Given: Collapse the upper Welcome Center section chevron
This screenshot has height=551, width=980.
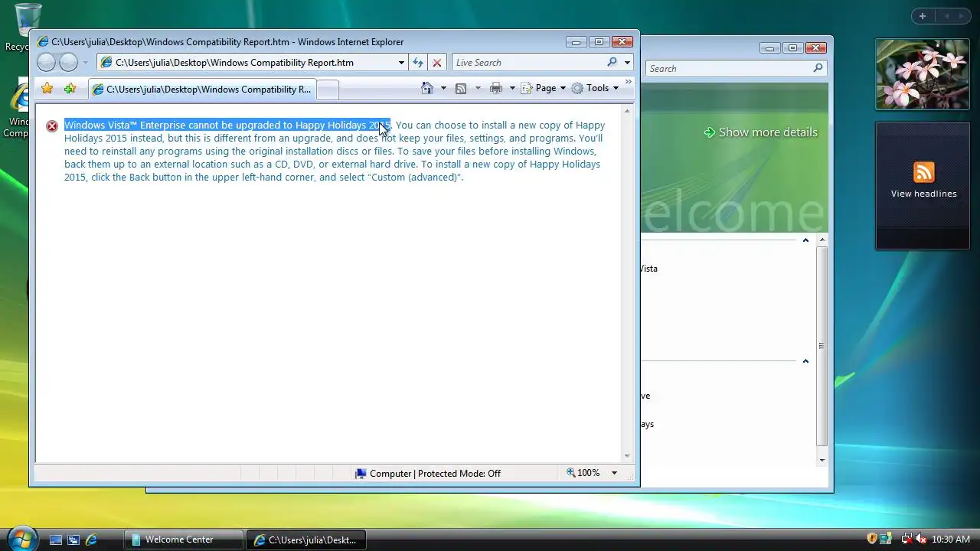Looking at the screenshot, I should coord(805,240).
